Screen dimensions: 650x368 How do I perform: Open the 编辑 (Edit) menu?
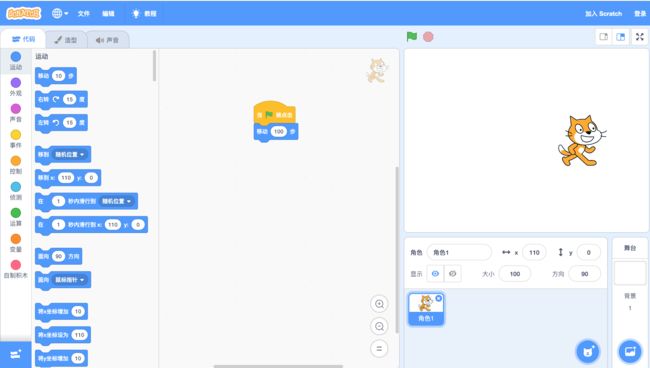(108, 13)
